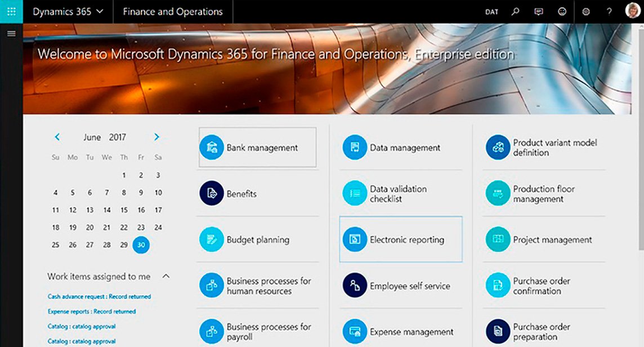The width and height of the screenshot is (644, 347).
Task: Click the 2017 year label in calendar
Action: pos(118,137)
